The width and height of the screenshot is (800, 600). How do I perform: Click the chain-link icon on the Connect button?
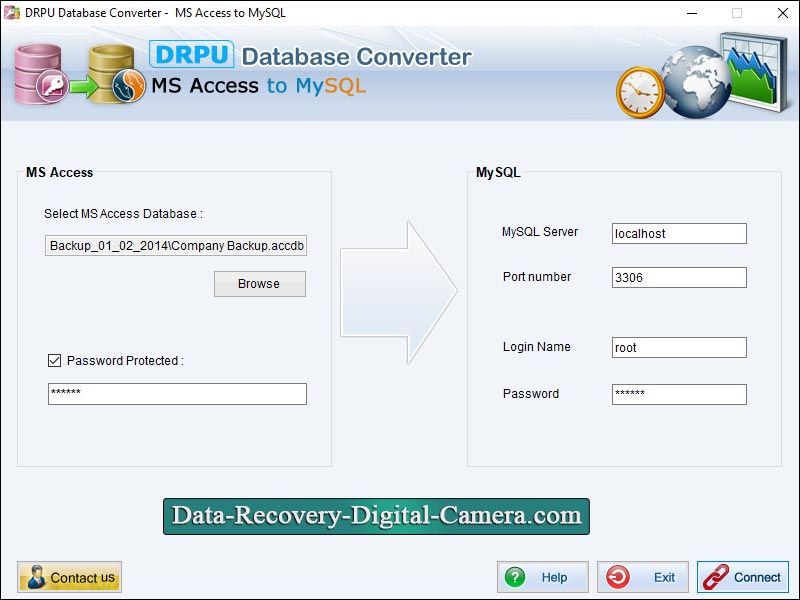713,577
